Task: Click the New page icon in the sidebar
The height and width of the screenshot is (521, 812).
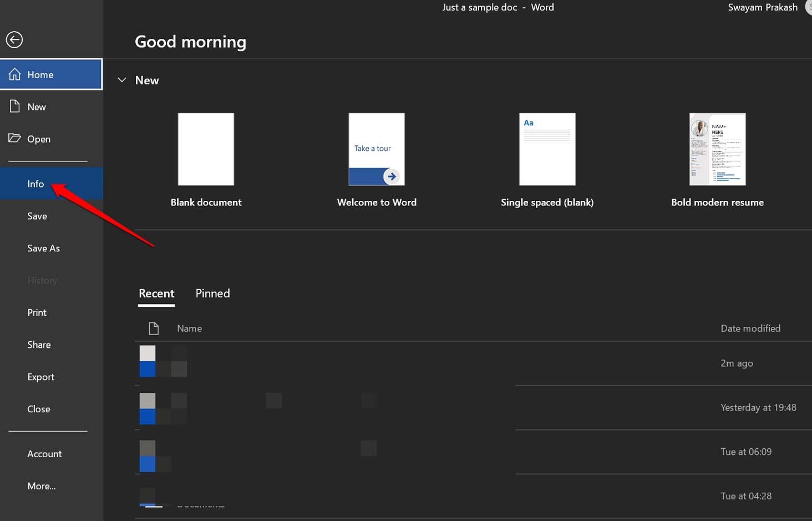Action: (x=15, y=107)
